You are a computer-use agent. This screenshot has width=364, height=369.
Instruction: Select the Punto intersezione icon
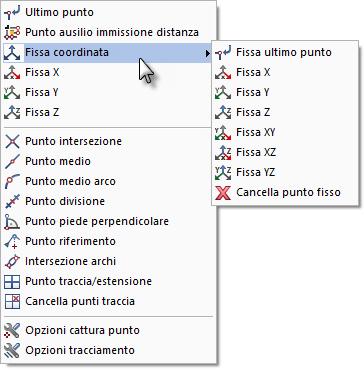tap(12, 142)
